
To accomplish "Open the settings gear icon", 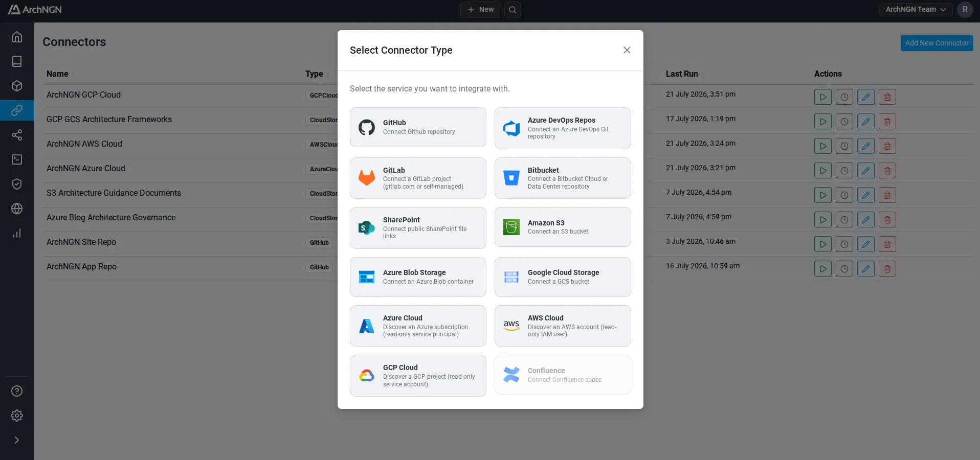I will [17, 416].
